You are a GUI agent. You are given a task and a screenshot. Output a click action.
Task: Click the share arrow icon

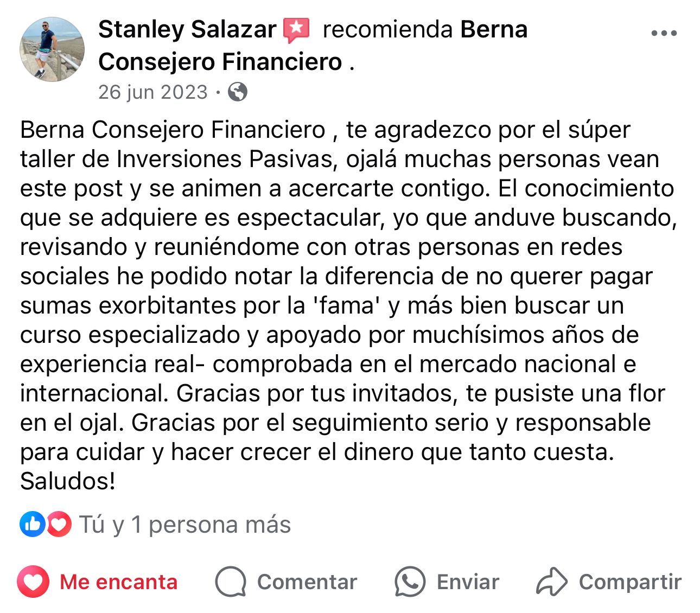tap(551, 582)
